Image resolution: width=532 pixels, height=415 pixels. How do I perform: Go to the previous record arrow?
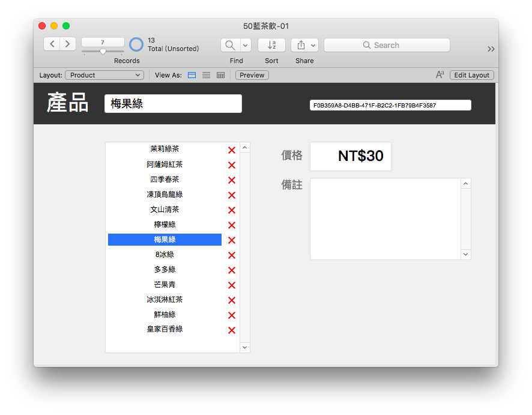coord(52,44)
